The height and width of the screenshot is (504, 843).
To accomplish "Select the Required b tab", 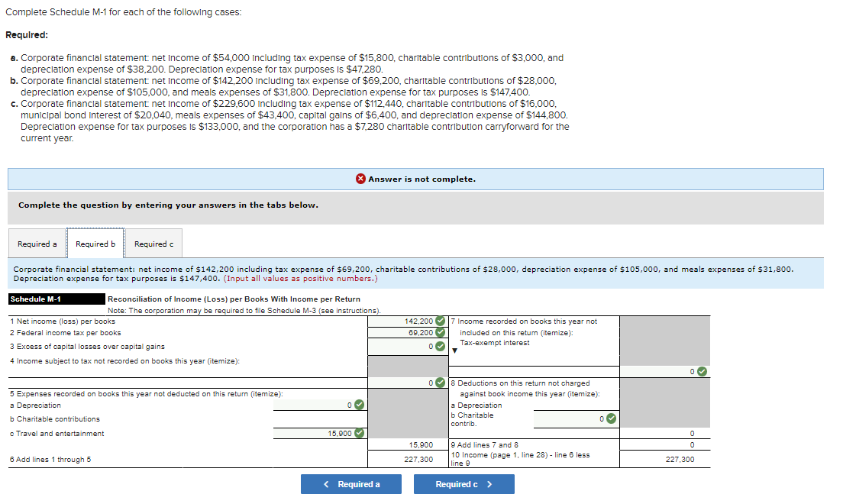I will point(95,243).
